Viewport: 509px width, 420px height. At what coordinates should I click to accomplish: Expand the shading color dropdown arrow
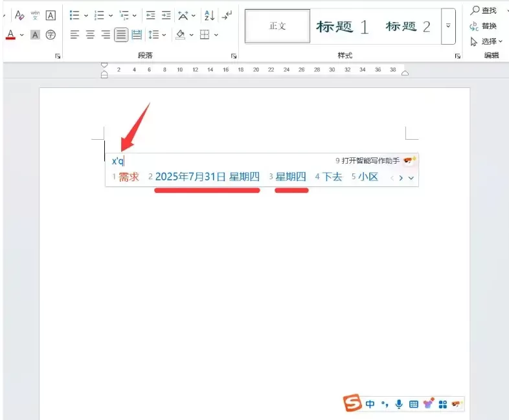click(192, 35)
